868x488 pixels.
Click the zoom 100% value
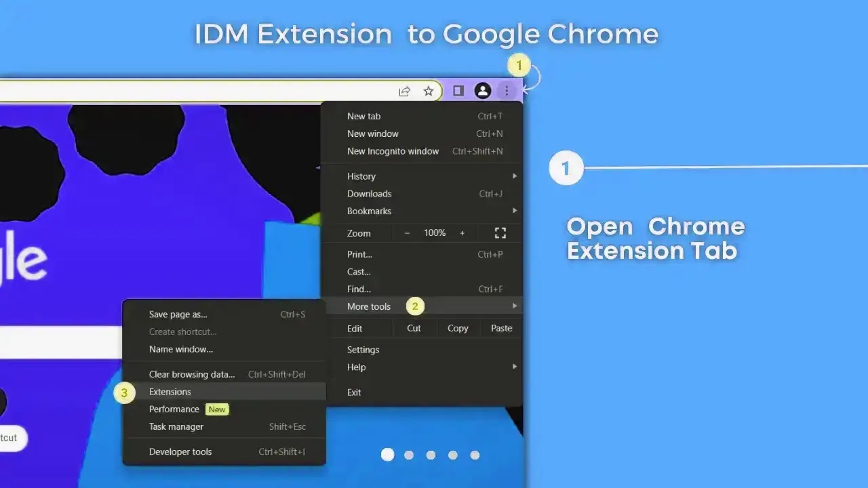click(435, 233)
